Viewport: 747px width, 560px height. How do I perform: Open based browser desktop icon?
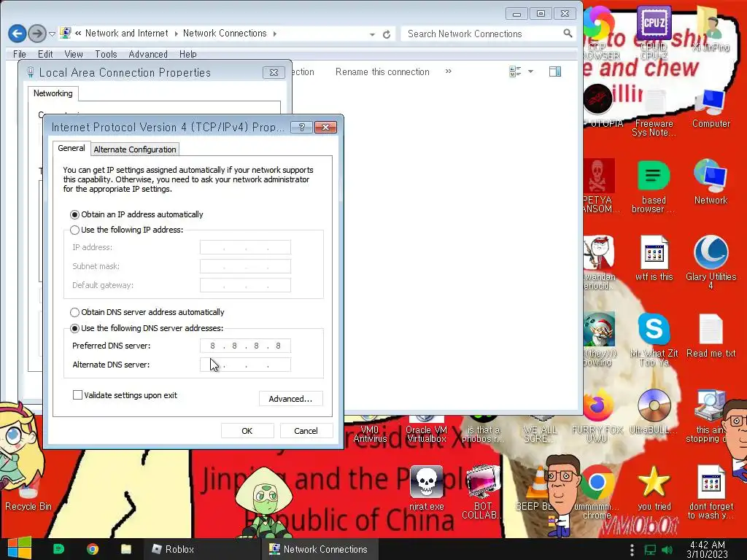654,187
